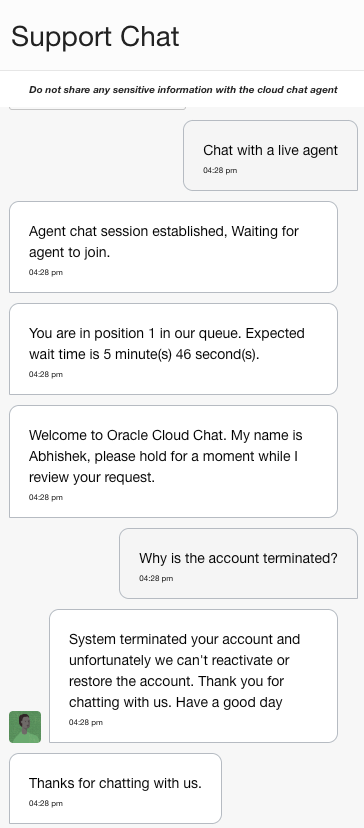Click timestamp under 'Thanks for chatting with us'
Screen dimensions: 364x828
point(45,803)
